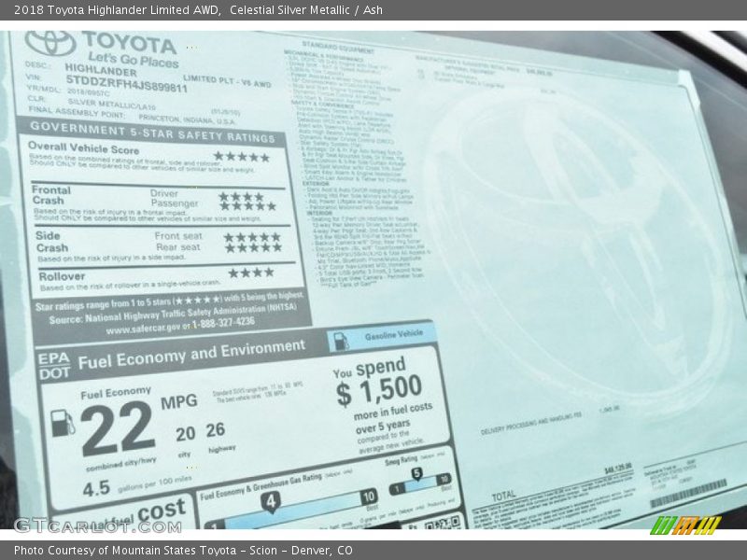
Task: Click 'Fuel Economy and Environment' heading
Action: (x=191, y=356)
